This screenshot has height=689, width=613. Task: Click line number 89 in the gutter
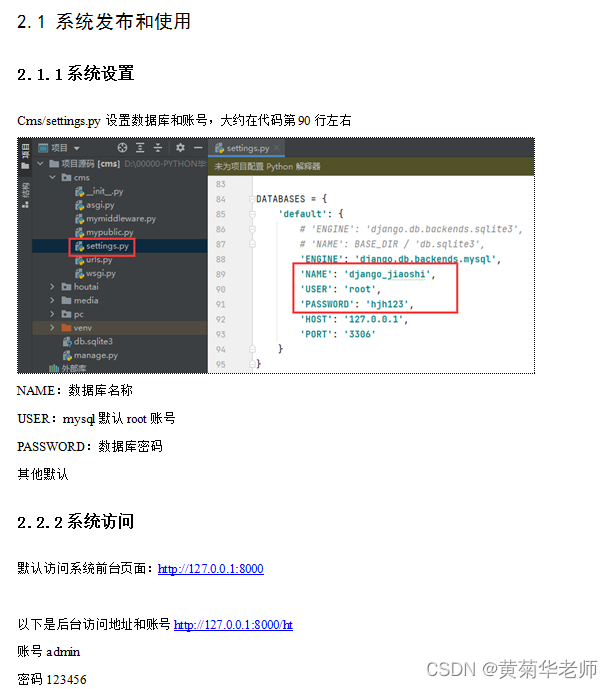221,274
